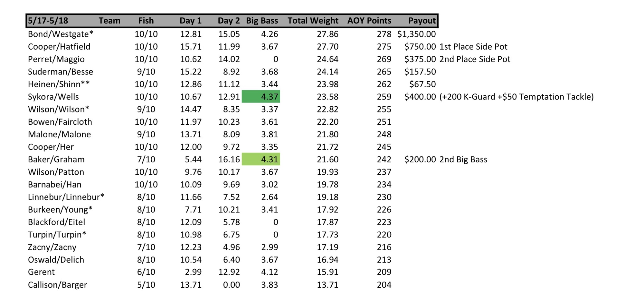Image resolution: width=644 pixels, height=299 pixels.
Task: Click the dark green 4.37 cell
Action: coord(261,97)
